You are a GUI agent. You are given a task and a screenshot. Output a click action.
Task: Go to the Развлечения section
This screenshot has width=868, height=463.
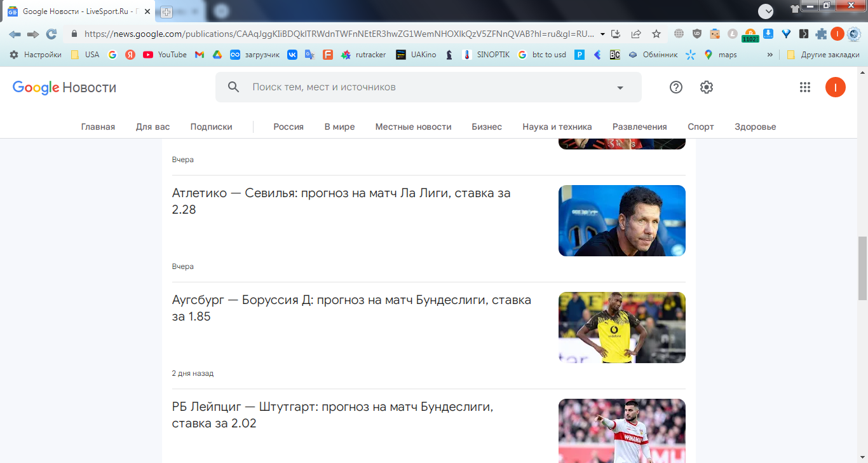[x=640, y=127]
